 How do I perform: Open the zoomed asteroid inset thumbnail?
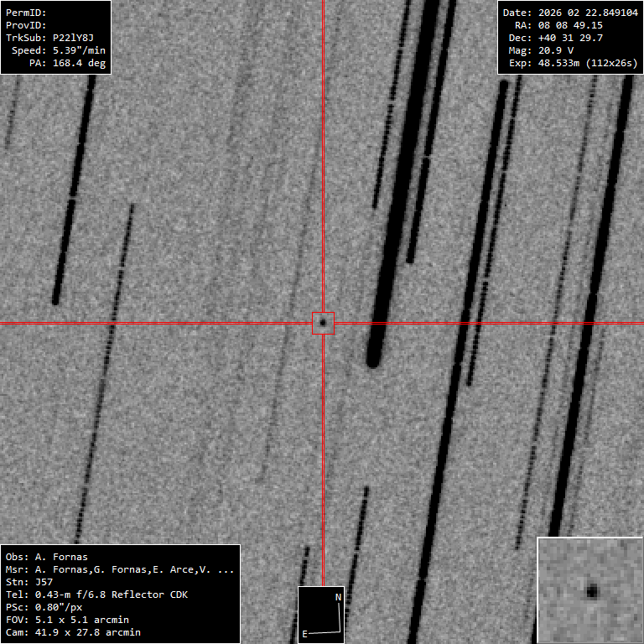click(x=590, y=590)
